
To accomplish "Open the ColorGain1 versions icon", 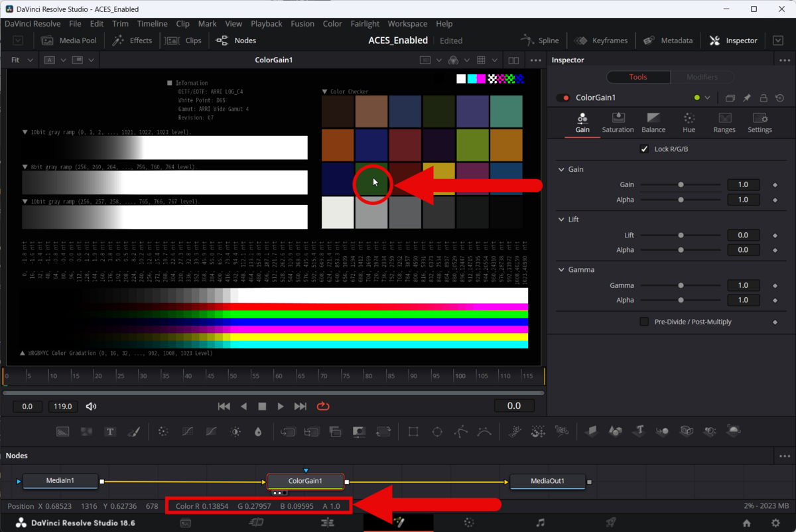I will 730,98.
